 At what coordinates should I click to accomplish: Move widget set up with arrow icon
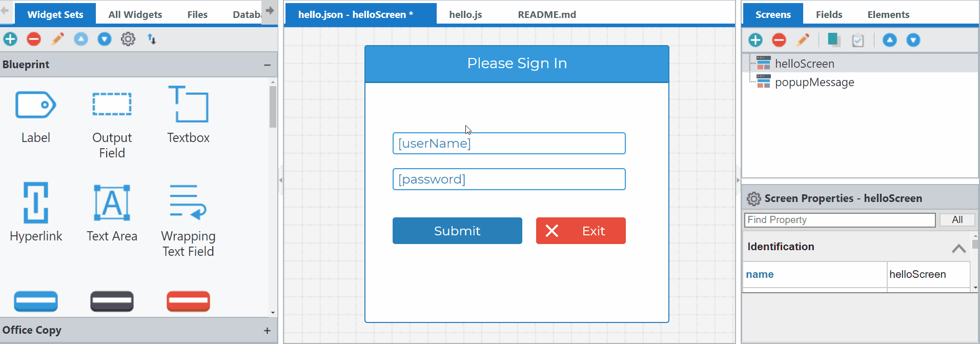(x=81, y=39)
